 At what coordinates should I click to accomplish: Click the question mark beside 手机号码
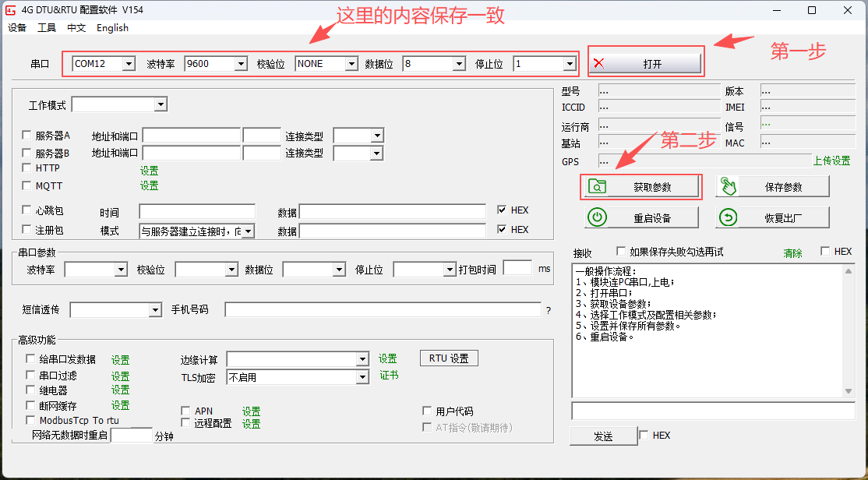[549, 310]
